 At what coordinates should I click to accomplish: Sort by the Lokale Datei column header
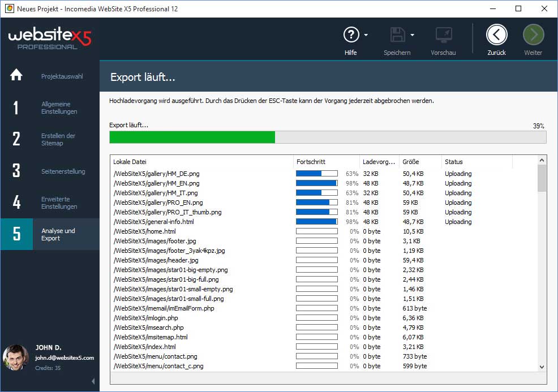point(201,162)
